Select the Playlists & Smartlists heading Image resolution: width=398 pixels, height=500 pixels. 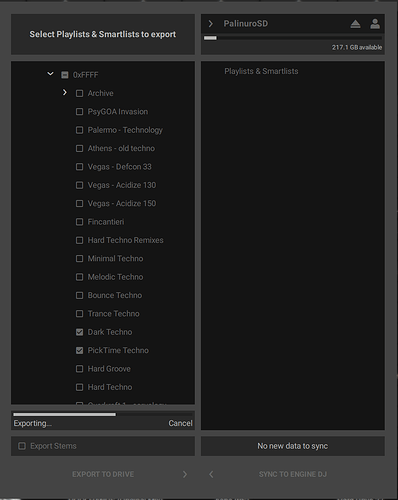click(x=261, y=71)
